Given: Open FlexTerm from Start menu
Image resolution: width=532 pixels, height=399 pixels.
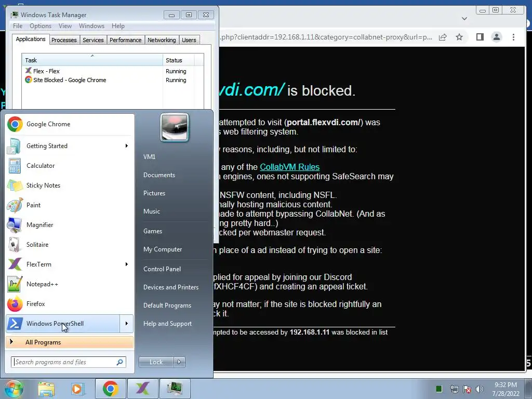Looking at the screenshot, I should 63,264.
